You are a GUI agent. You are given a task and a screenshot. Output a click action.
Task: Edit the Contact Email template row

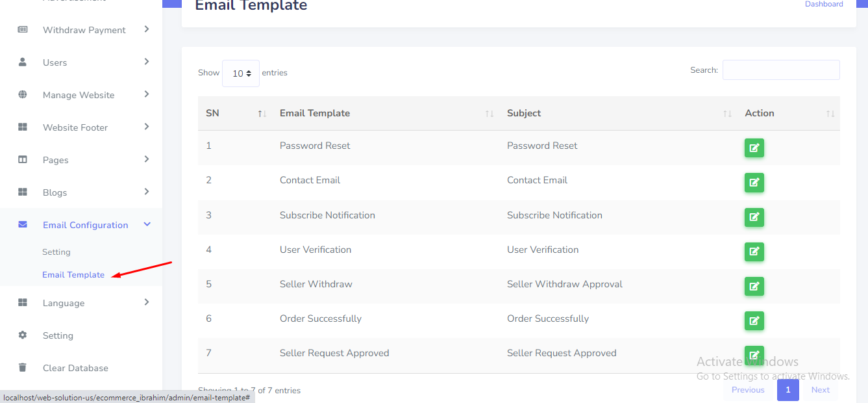coord(754,183)
